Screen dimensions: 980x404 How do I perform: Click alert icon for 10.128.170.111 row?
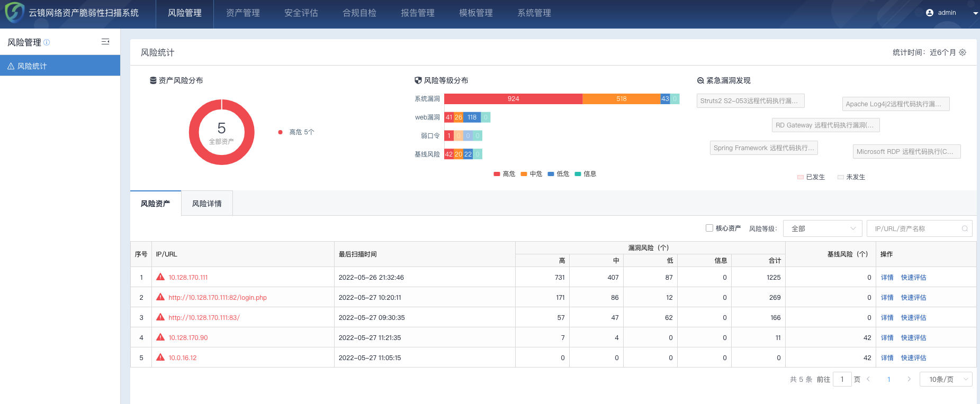pyautogui.click(x=160, y=277)
